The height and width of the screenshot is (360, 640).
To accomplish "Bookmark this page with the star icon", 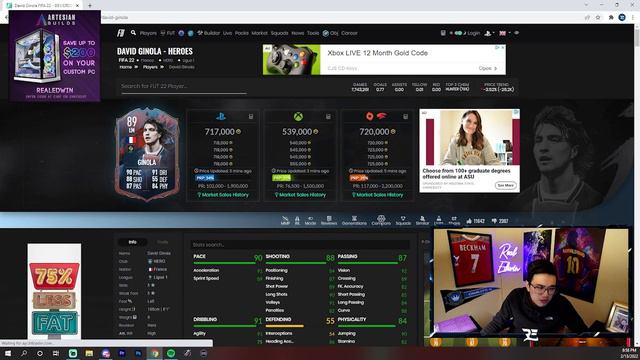I will tap(598, 18).
